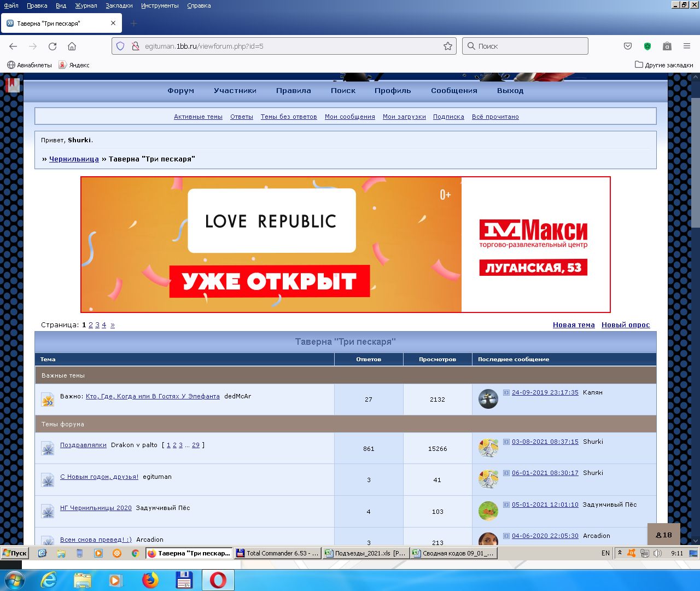Open the Инструменты menu
Screen dimensions: 700x591
point(160,5)
